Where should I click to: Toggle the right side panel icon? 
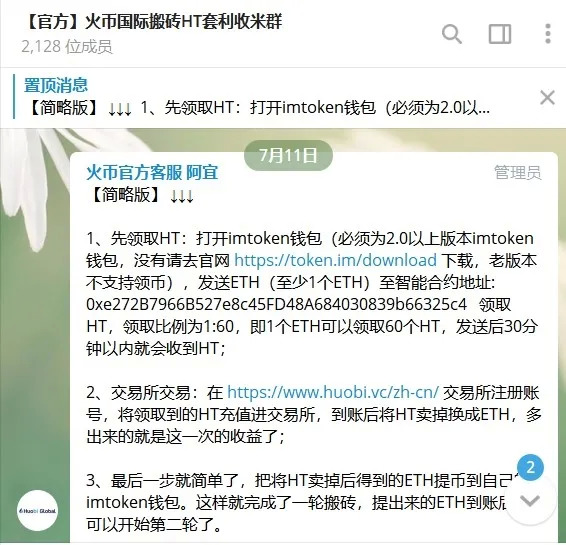pyautogui.click(x=500, y=34)
